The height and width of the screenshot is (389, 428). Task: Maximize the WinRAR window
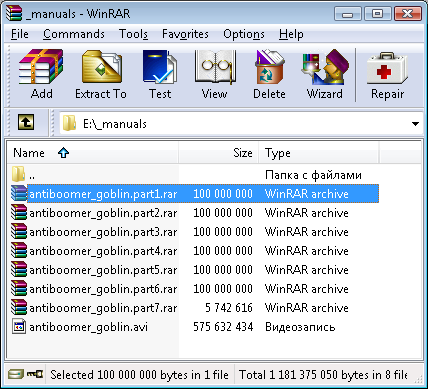tap(377, 13)
